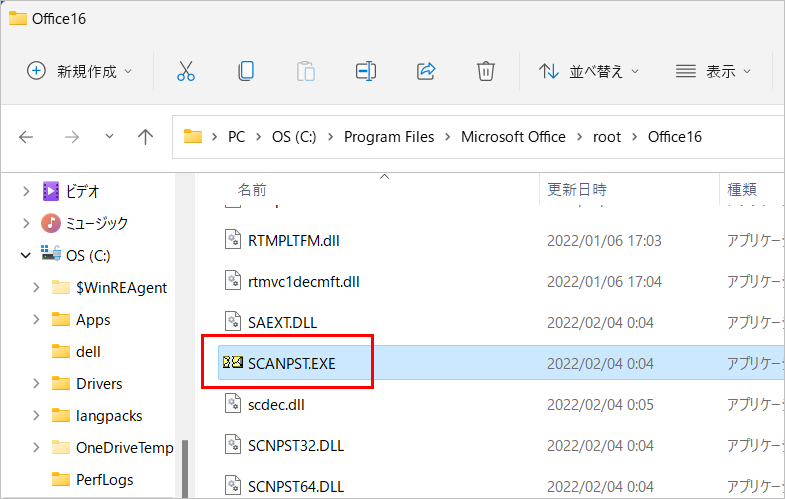Screen dimensions: 785x499
Task: Expand the ビデオ tree node
Action: click(26, 191)
